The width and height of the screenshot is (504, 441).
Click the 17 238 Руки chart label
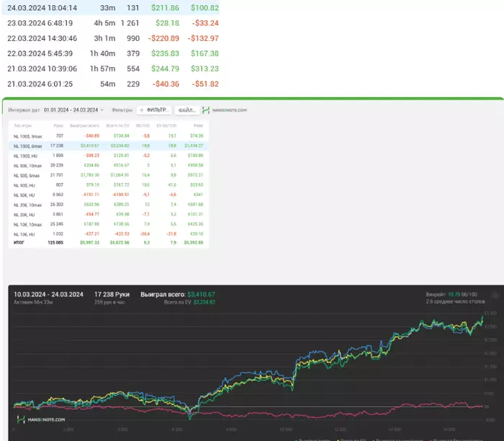112,294
